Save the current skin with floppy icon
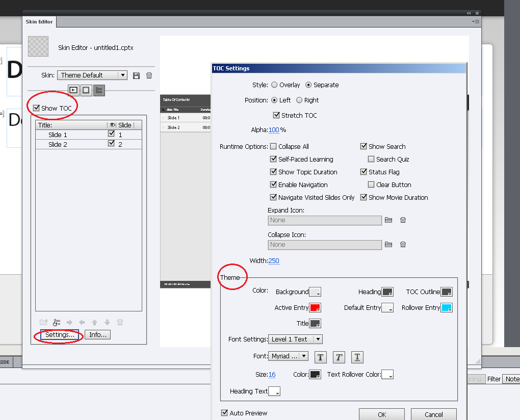 click(x=136, y=75)
